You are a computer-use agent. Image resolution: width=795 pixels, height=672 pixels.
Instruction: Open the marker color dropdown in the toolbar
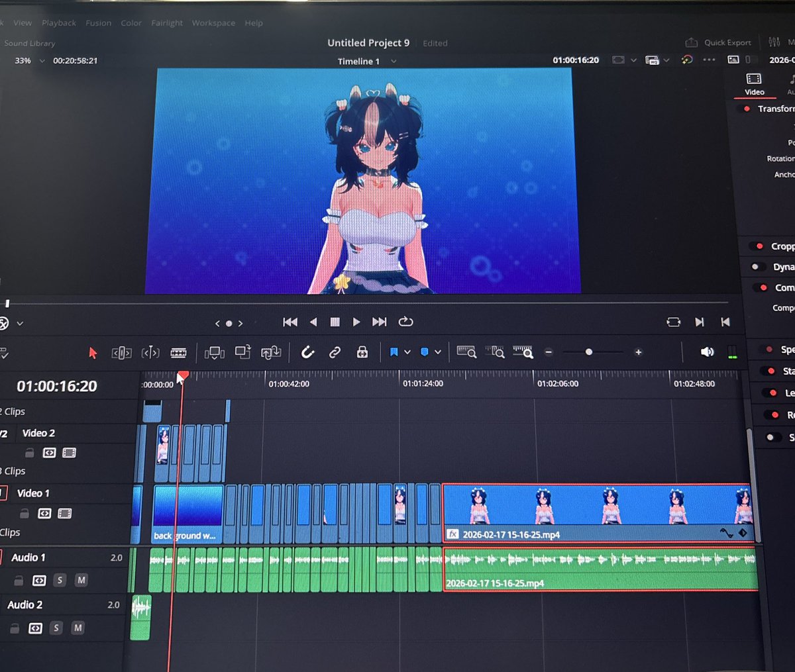click(x=438, y=352)
